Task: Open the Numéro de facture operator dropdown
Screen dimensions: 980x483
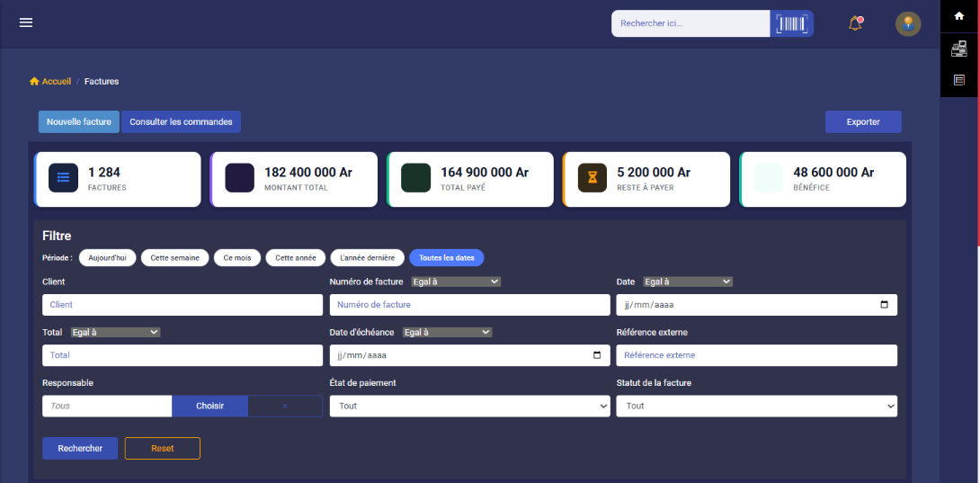Action: coord(456,282)
